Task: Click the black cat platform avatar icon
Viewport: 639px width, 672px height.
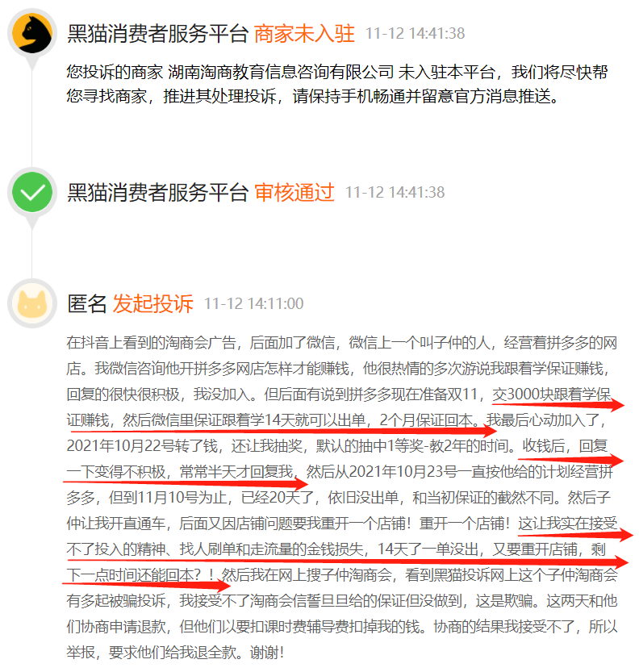Action: (x=32, y=33)
